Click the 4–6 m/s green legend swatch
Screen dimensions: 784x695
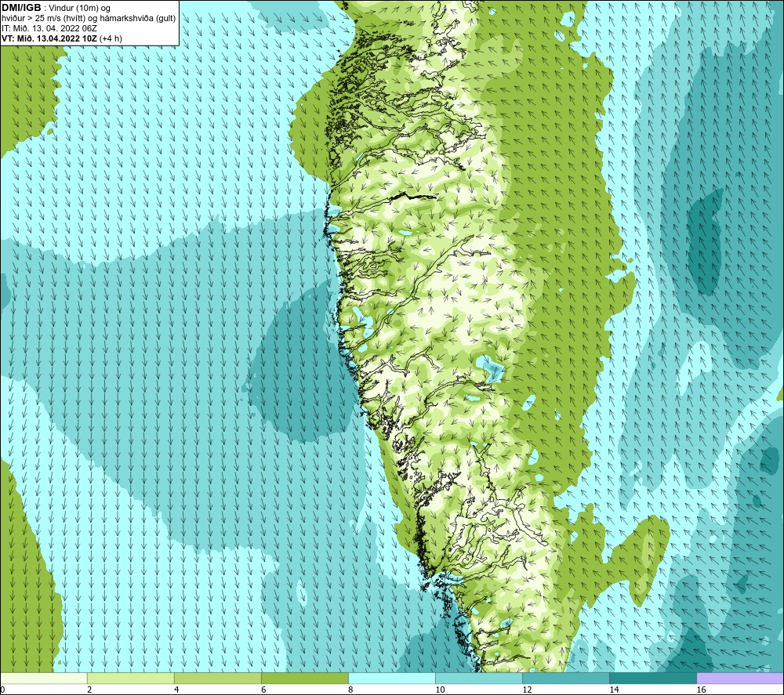pyautogui.click(x=217, y=679)
